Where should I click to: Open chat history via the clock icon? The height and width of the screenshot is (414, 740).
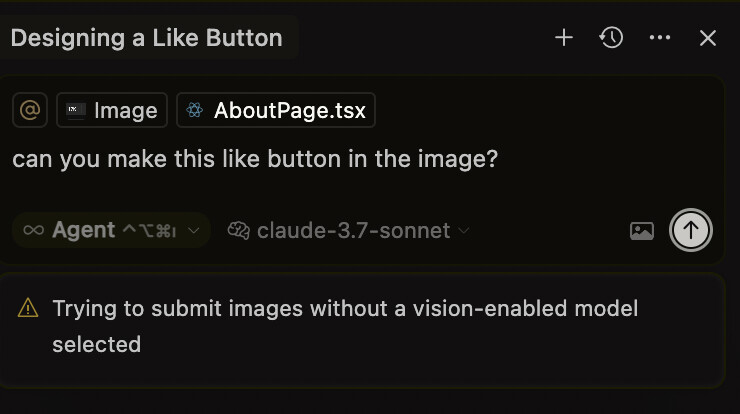click(x=611, y=38)
